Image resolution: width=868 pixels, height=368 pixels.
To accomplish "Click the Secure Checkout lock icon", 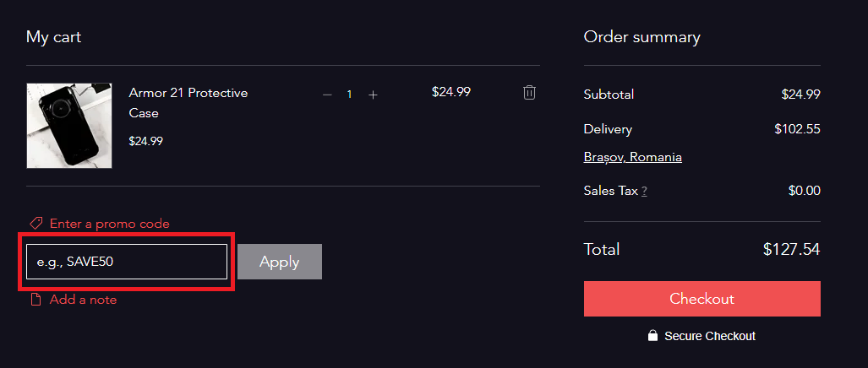I will pyautogui.click(x=652, y=336).
